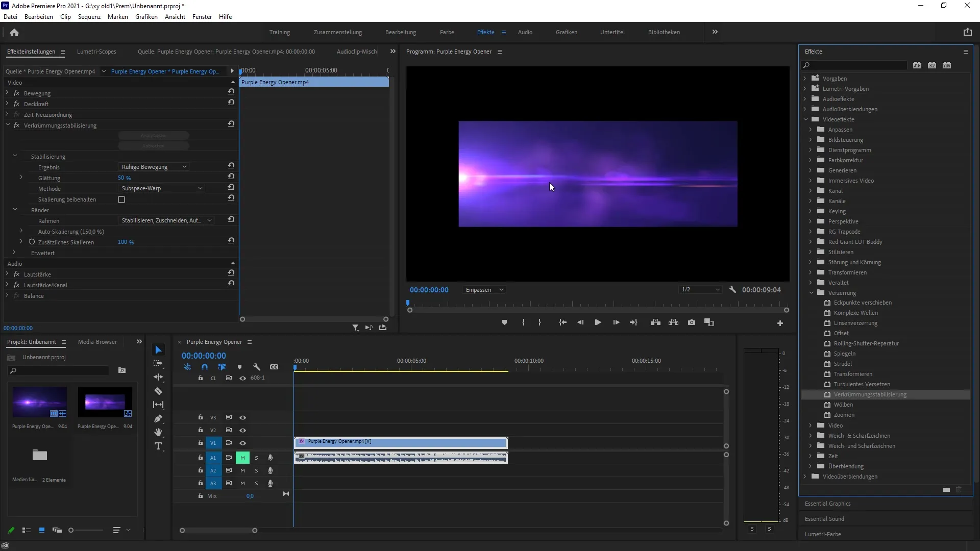The width and height of the screenshot is (980, 551).
Task: Click the Home icon
Action: 14,32
